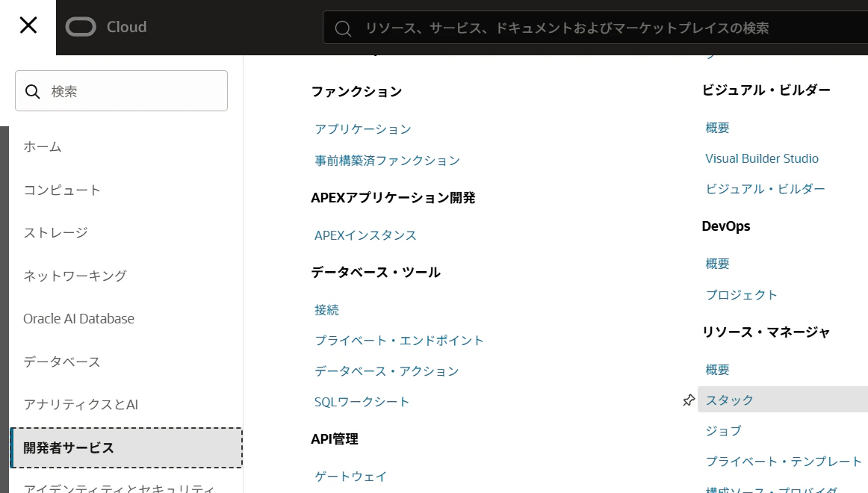Click the APEXアプリケーション開発 heading
Image resolution: width=868 pixels, height=493 pixels.
[393, 197]
